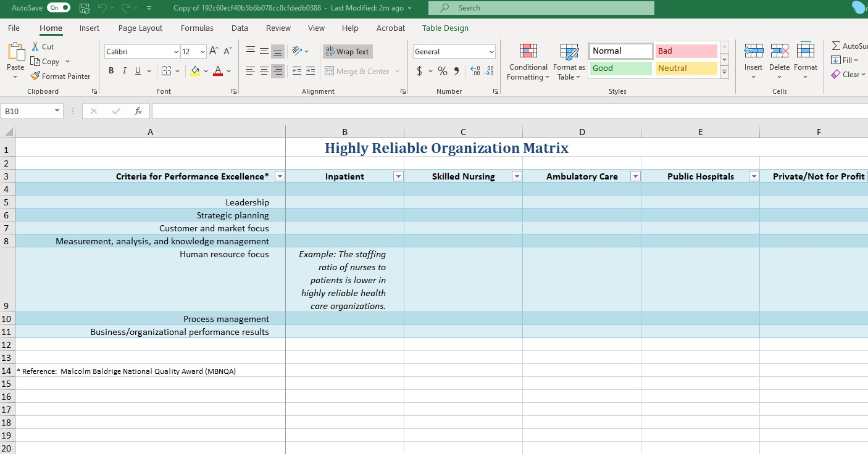Open the font size dropdown
868x454 pixels.
202,52
